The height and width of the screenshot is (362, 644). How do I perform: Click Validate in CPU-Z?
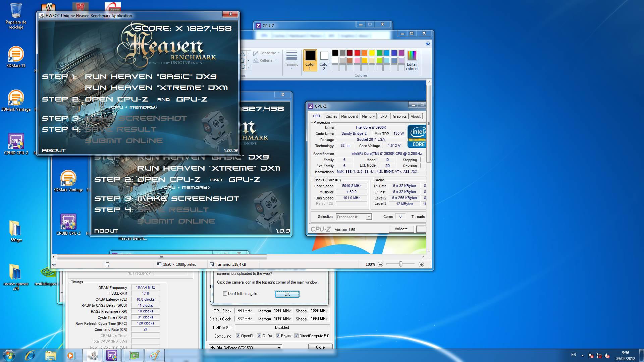(x=401, y=229)
